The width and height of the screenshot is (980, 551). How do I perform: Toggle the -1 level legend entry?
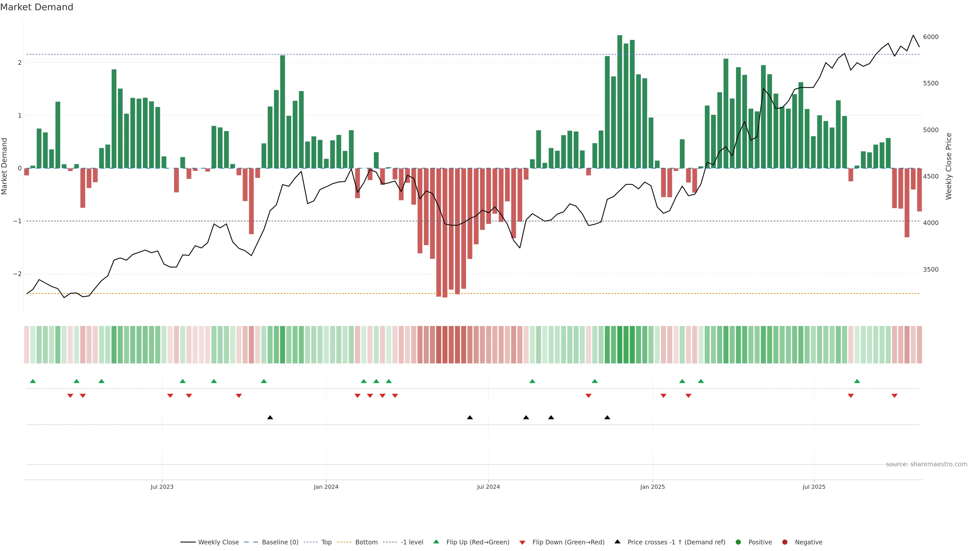[x=412, y=542]
